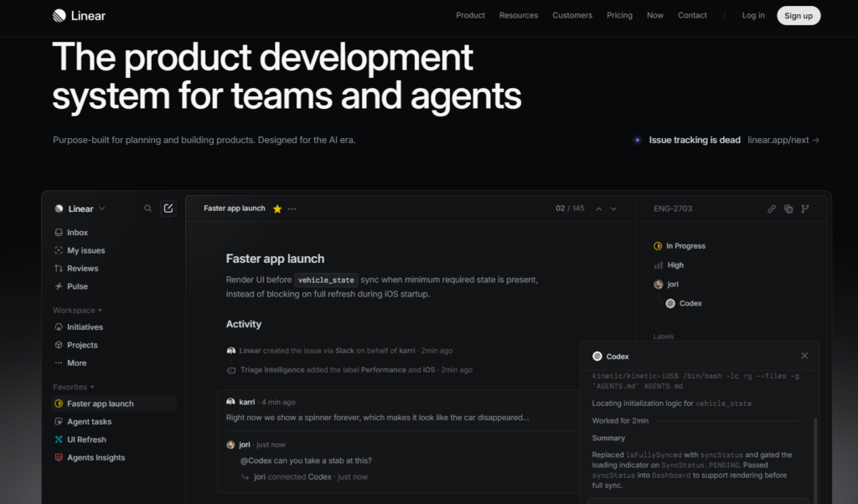Click the Agent tasks icon

click(x=59, y=421)
